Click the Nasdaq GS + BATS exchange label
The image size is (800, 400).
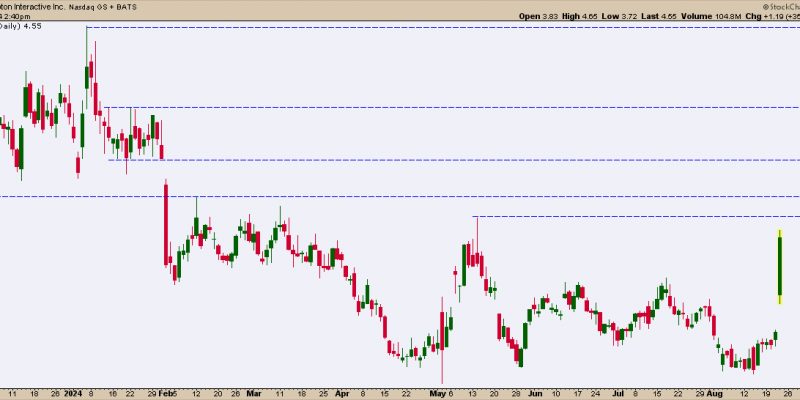(101, 7)
